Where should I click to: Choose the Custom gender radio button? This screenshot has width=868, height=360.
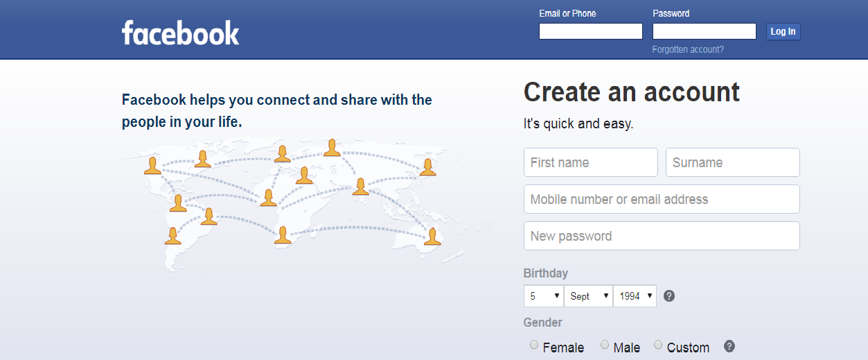click(x=658, y=345)
